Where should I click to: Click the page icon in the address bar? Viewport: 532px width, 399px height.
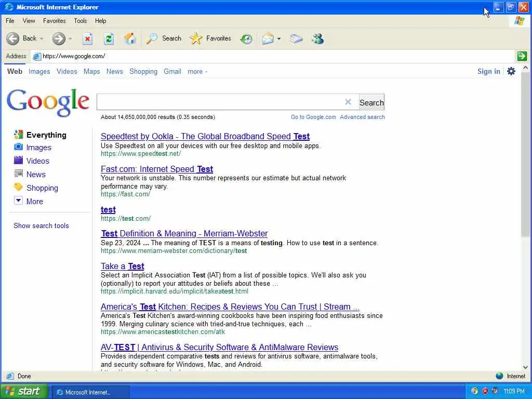pos(37,56)
